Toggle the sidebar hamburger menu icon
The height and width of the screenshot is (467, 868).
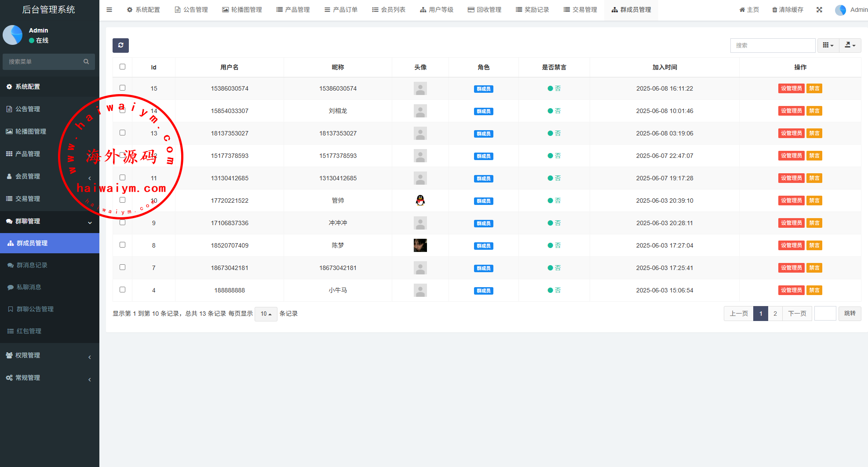109,10
